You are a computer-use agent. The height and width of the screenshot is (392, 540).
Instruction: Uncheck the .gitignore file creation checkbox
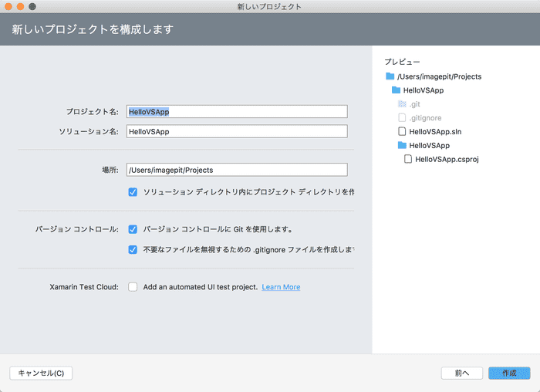(x=133, y=249)
